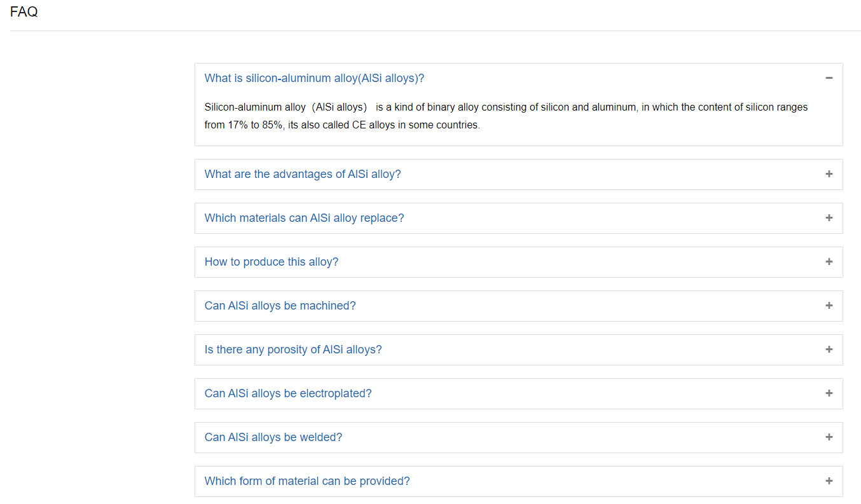The width and height of the screenshot is (861, 504).
Task: Click plus icon for machined question
Action: click(829, 306)
